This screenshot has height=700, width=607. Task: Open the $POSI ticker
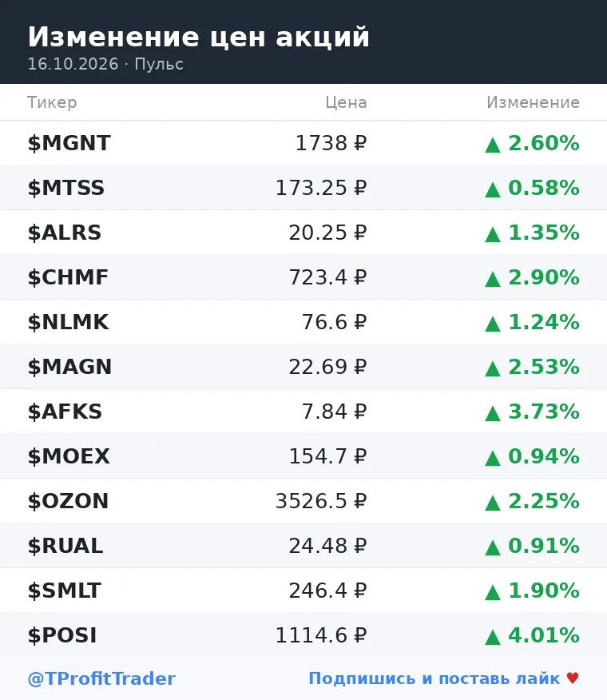tap(62, 635)
